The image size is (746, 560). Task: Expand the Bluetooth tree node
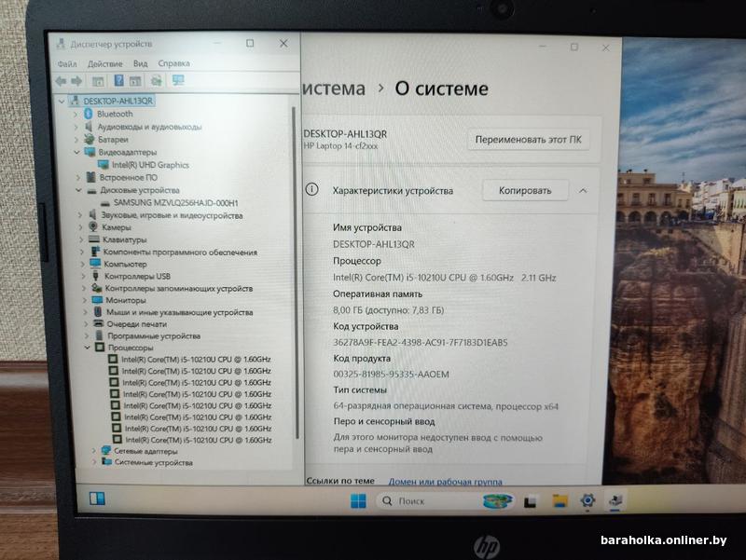coord(76,114)
